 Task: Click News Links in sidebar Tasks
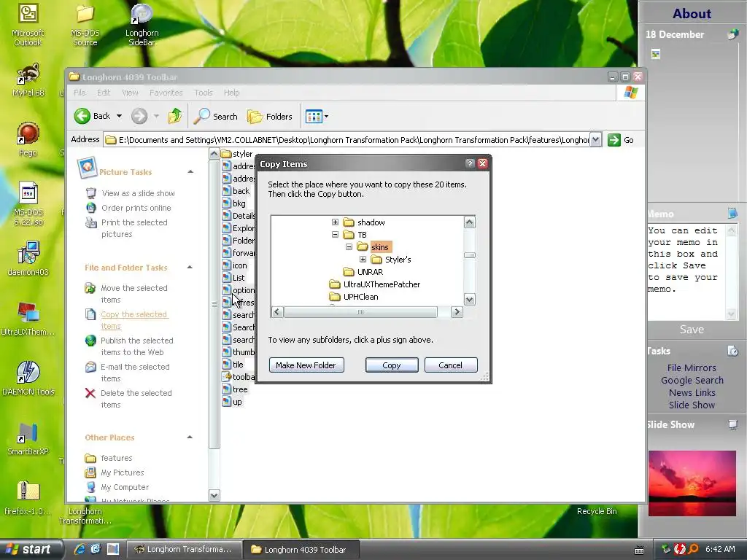pyautogui.click(x=692, y=392)
